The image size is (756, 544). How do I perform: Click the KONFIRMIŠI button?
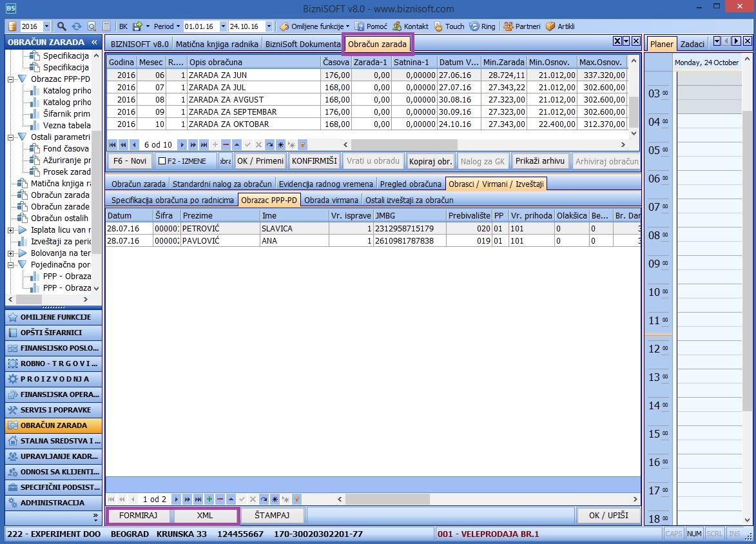315,161
